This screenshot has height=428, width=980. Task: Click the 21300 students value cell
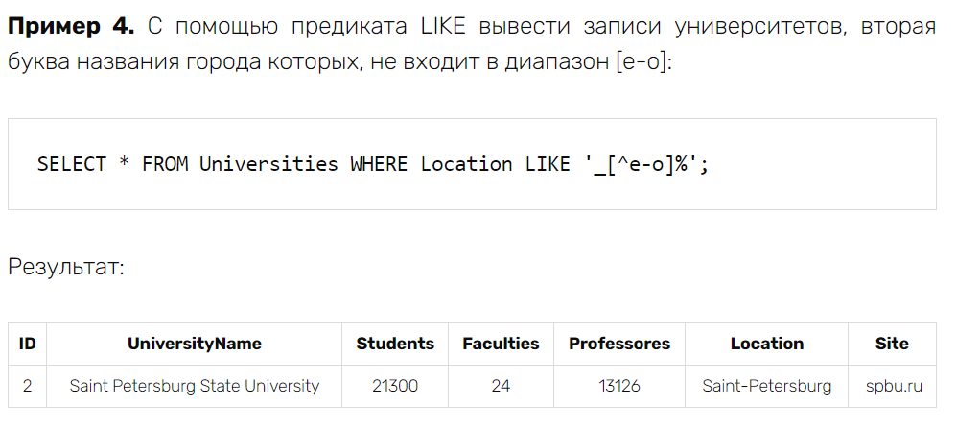(x=395, y=386)
